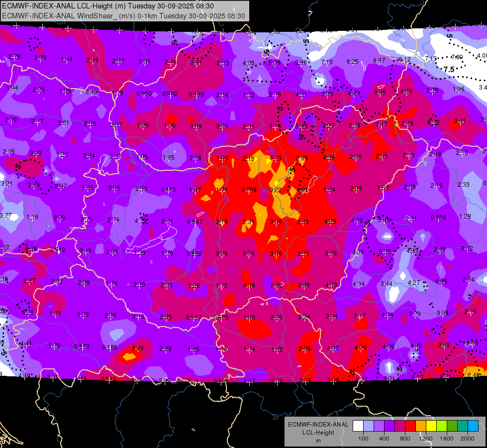Click the white swatch in the LCL-Height legend
487x448 pixels.
point(358,426)
